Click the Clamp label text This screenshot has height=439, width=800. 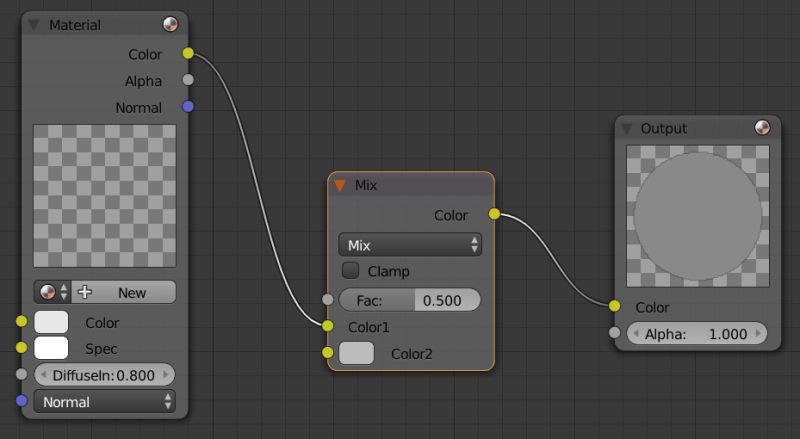tap(388, 271)
